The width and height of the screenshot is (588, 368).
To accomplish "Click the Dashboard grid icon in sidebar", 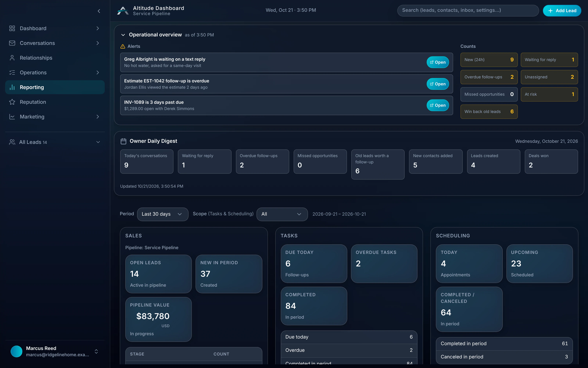I will (x=12, y=29).
